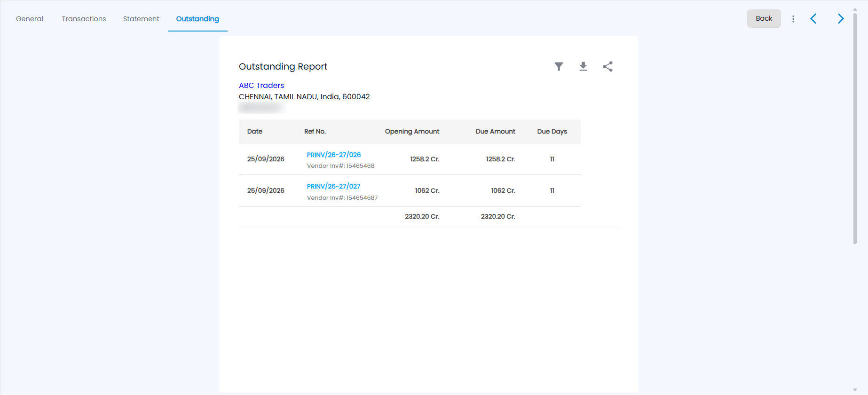Viewport: 868px width, 395px height.
Task: Go to previous record with left chevron
Action: pyautogui.click(x=813, y=19)
